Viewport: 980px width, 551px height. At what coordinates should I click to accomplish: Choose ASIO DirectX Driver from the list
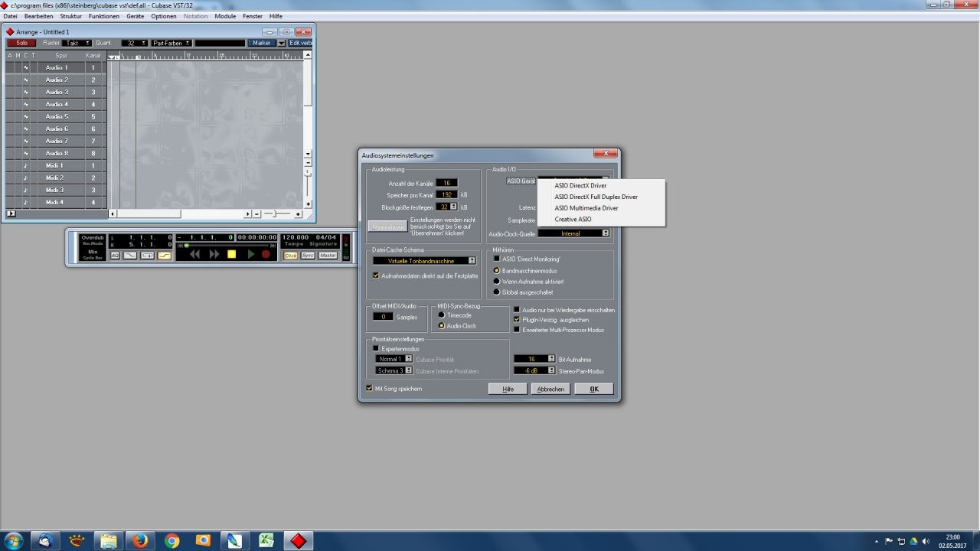[580, 185]
